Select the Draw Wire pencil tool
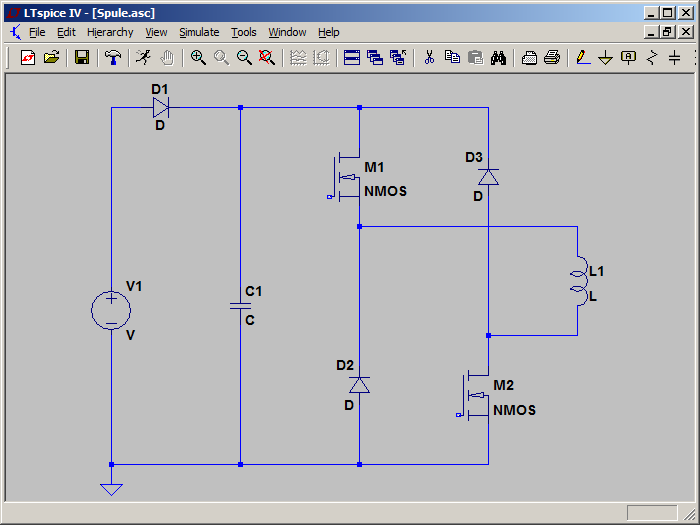The width and height of the screenshot is (700, 525). [582, 57]
